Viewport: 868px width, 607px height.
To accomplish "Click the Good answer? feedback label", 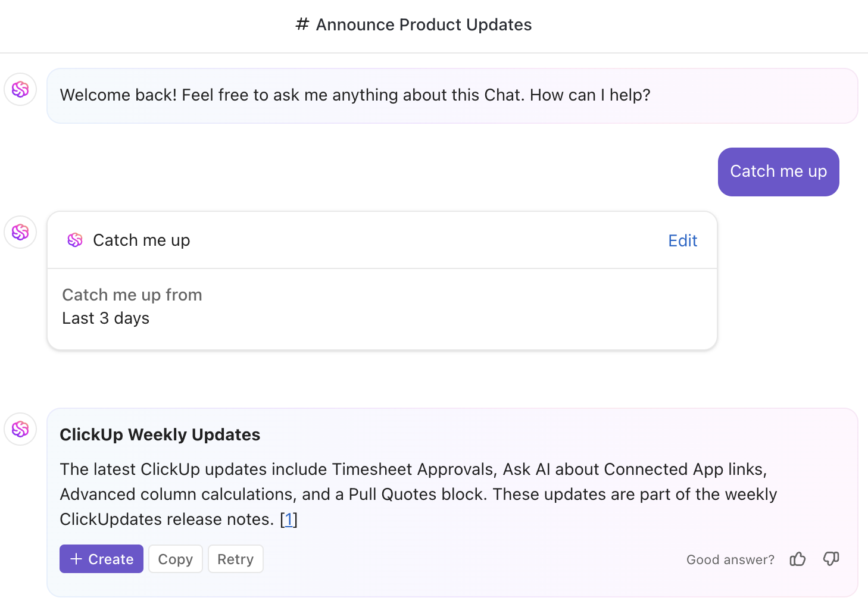I will (730, 559).
